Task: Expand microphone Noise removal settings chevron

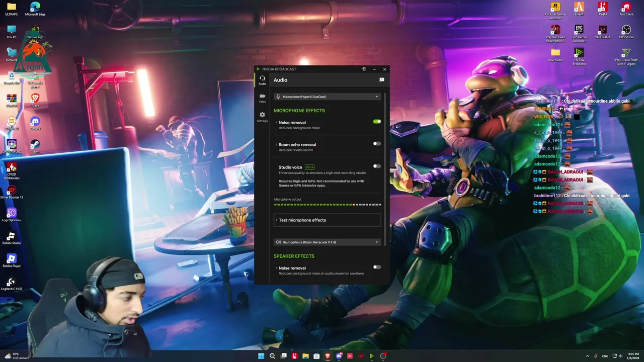Action: 276,122
